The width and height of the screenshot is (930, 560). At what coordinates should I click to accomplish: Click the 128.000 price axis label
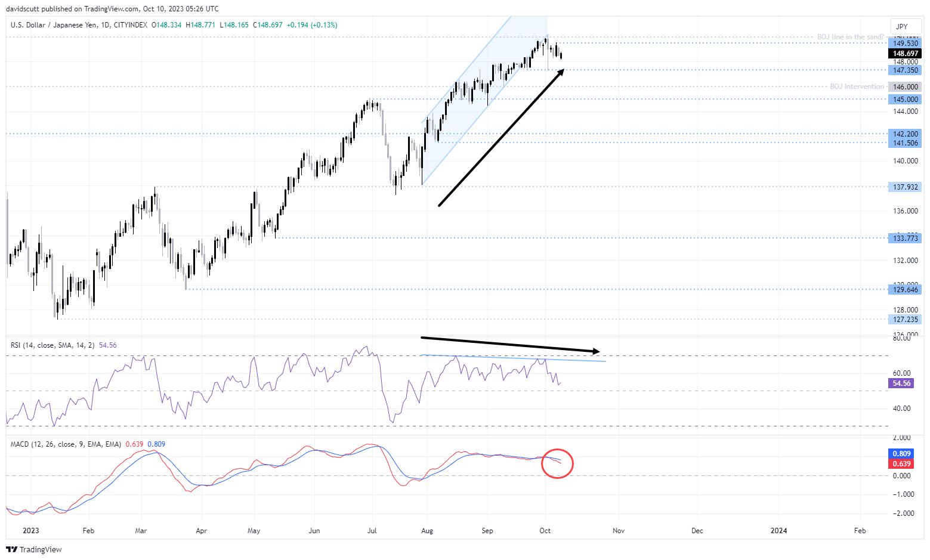(906, 310)
